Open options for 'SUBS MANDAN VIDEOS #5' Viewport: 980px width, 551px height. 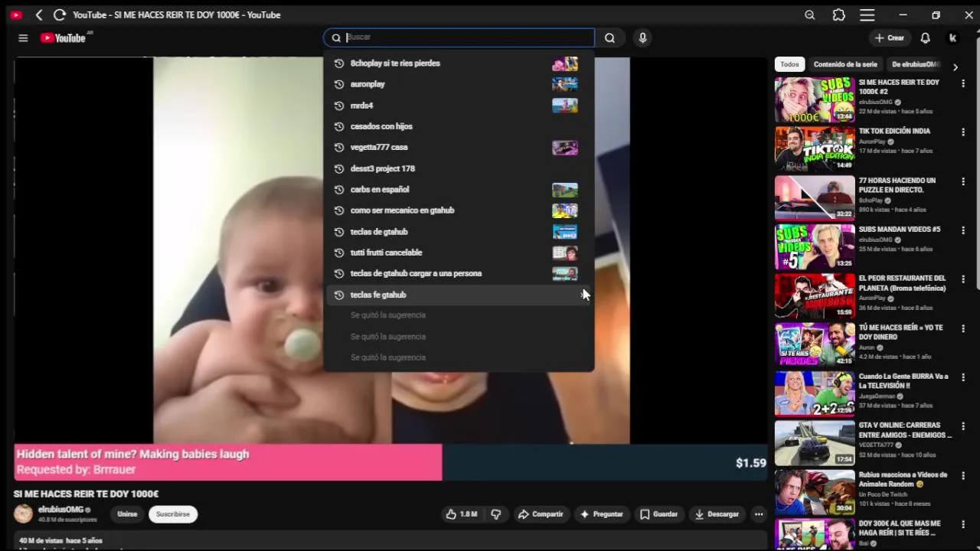click(963, 230)
